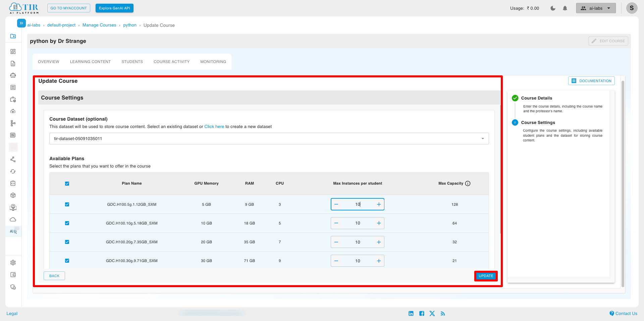This screenshot has height=321, width=644.
Task: Switch to the Learning Content tab
Action: 90,62
